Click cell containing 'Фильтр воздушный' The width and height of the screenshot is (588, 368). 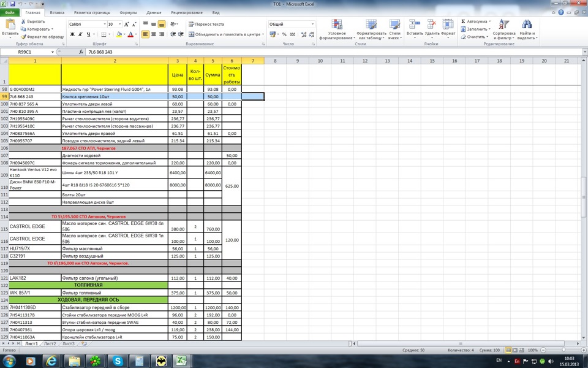115,256
